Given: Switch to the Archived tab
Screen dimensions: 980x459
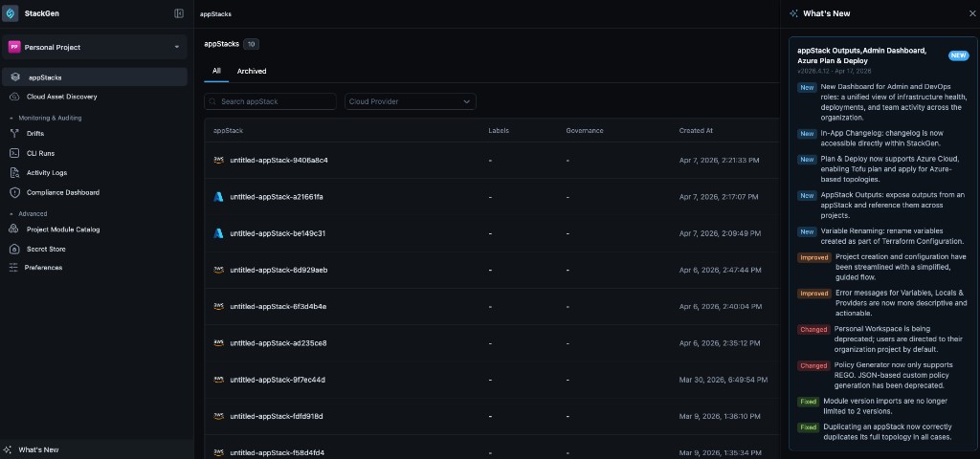Looking at the screenshot, I should point(252,71).
